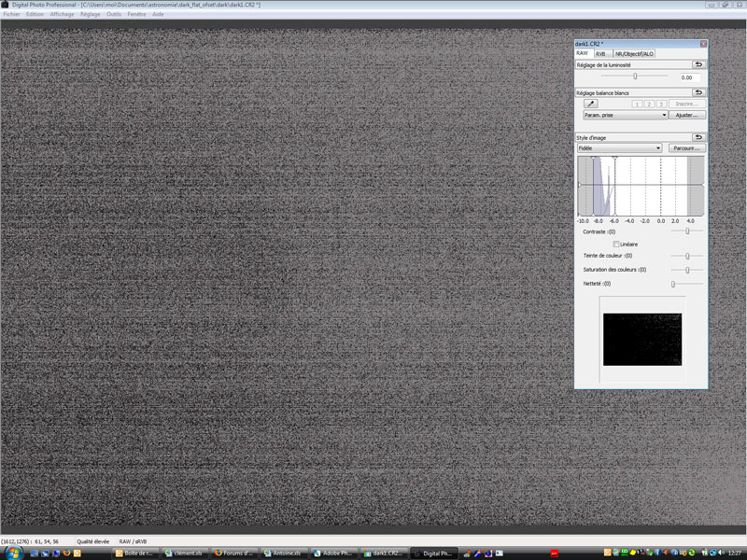Switch to the clément.xls taskbar window
This screenshot has width=747, height=560.
pyautogui.click(x=184, y=553)
